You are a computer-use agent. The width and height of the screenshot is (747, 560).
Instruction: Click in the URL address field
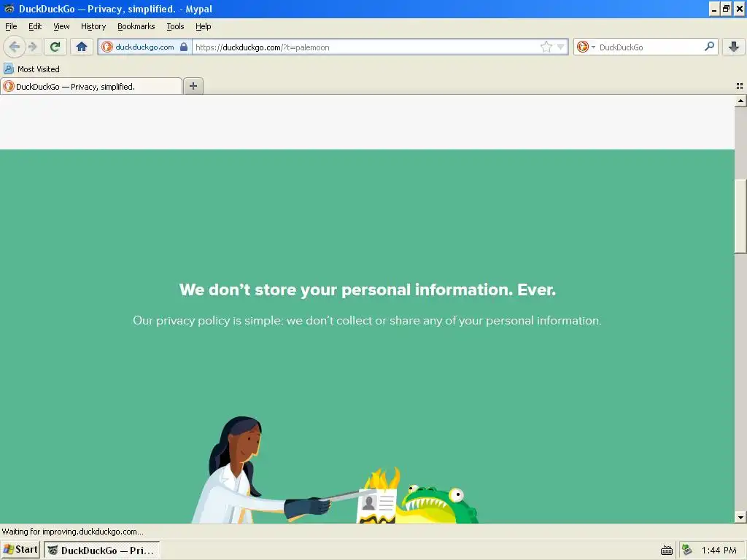366,47
